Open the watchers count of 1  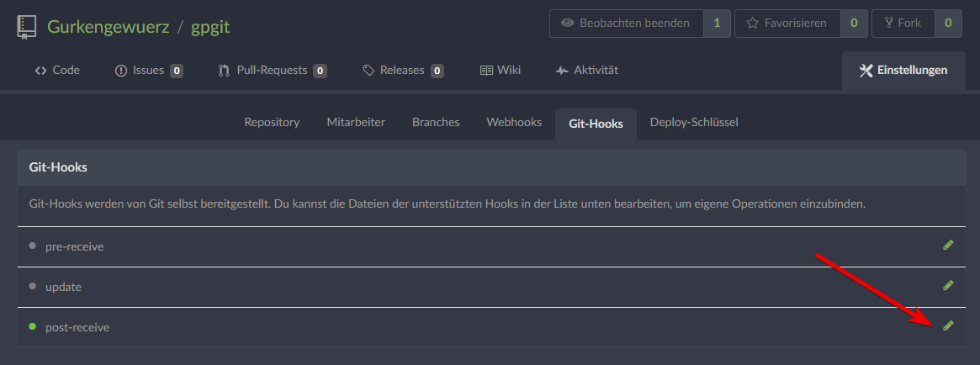pos(717,24)
